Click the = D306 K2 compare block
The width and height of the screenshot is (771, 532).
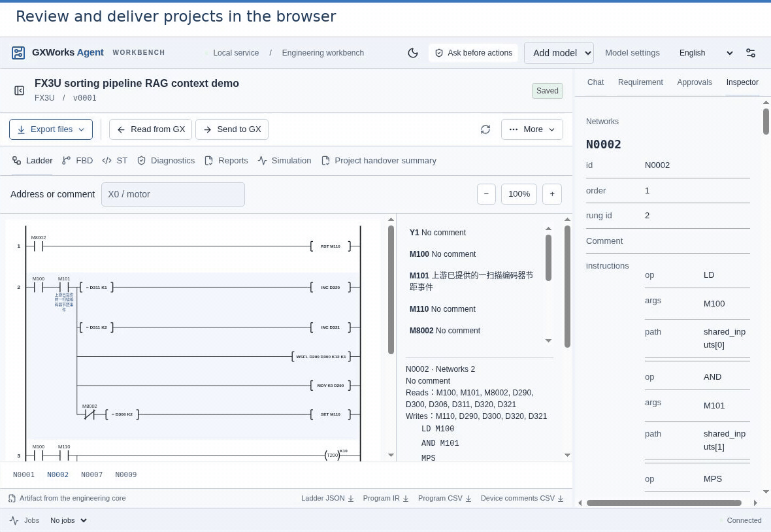click(x=122, y=414)
